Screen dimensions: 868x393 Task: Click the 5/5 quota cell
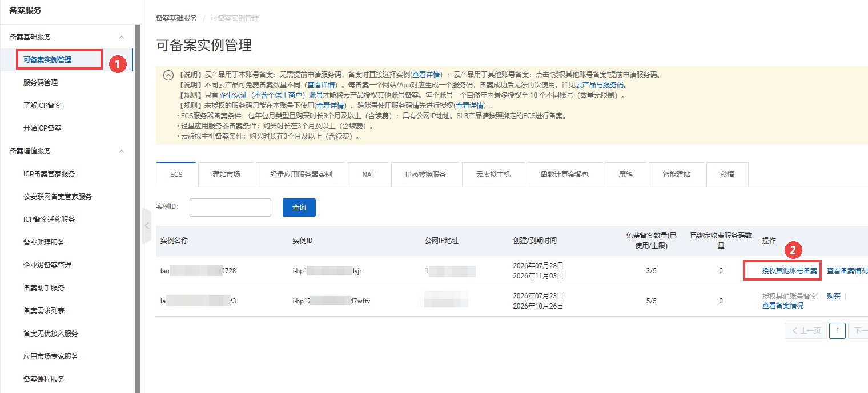(651, 301)
